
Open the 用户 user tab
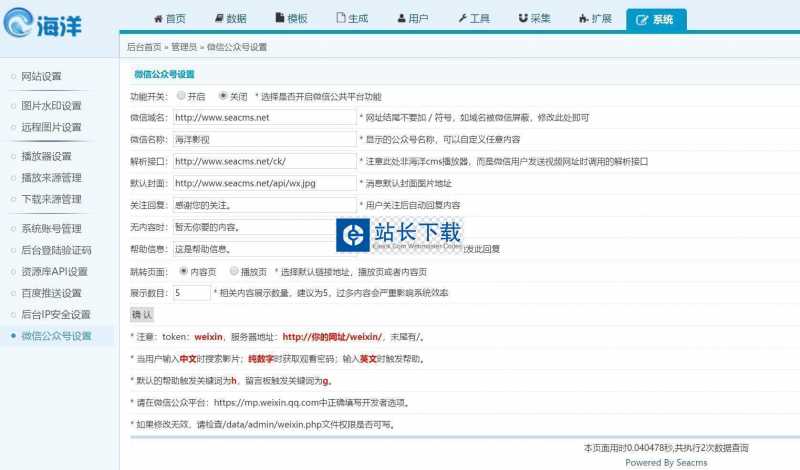(x=412, y=19)
